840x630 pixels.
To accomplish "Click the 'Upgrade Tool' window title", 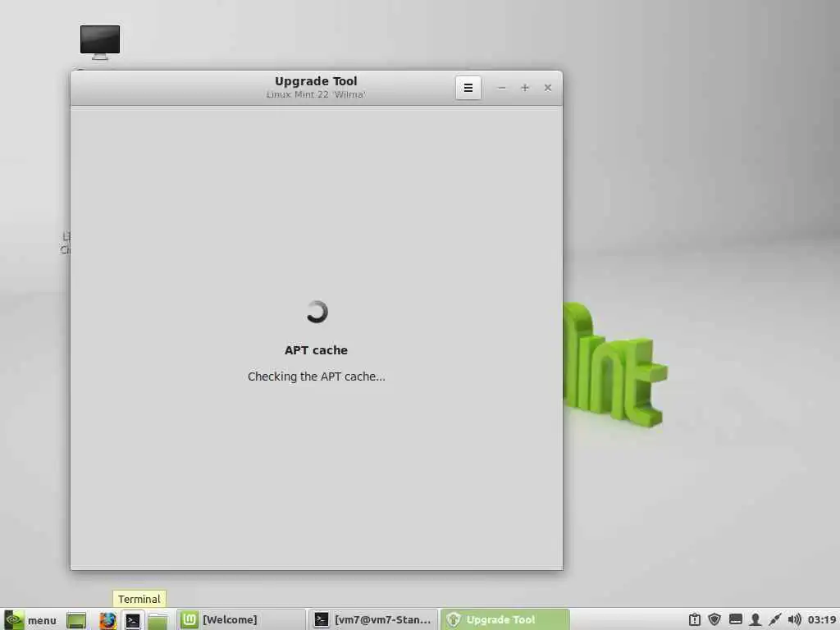I will (x=316, y=81).
